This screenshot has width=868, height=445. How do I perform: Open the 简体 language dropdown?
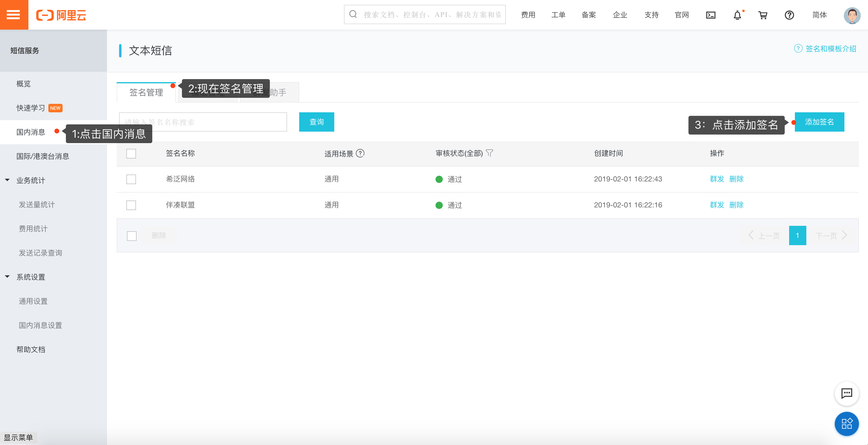click(819, 15)
